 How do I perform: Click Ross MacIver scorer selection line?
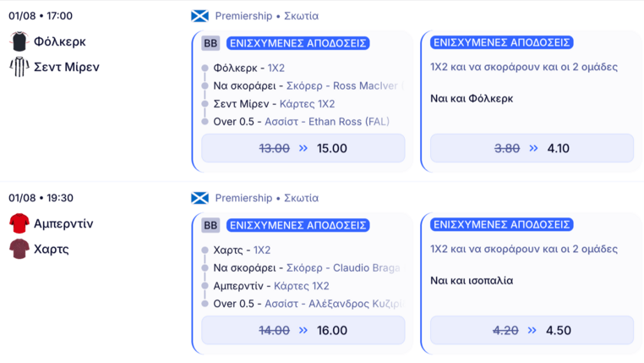point(308,86)
